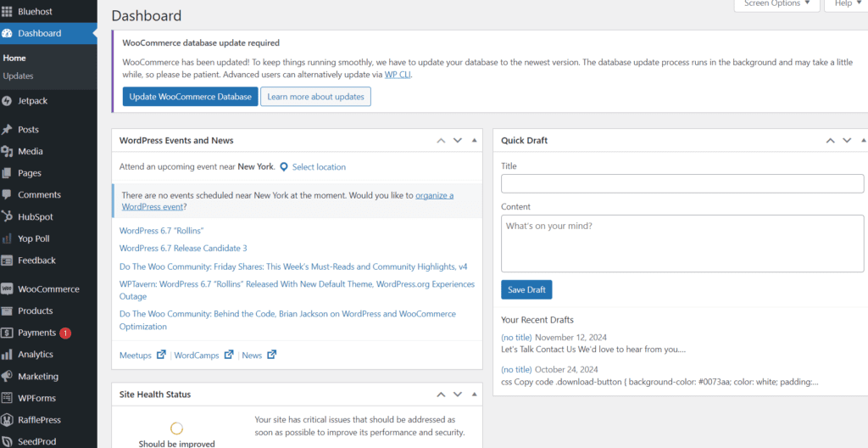868x448 pixels.
Task: Click the Pages icon in sidebar
Action: click(x=7, y=173)
